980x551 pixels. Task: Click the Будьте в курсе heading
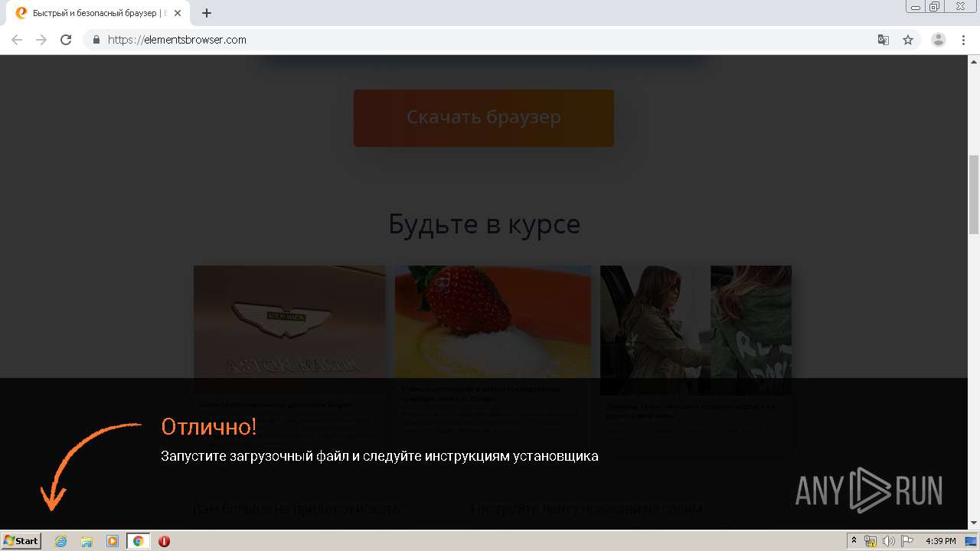point(484,224)
